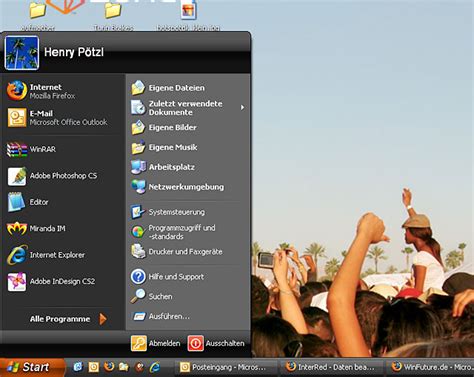Image resolution: width=474 pixels, height=377 pixels.
Task: Switch to InterRed - Daten bea... taskbar button
Action: tap(331, 367)
